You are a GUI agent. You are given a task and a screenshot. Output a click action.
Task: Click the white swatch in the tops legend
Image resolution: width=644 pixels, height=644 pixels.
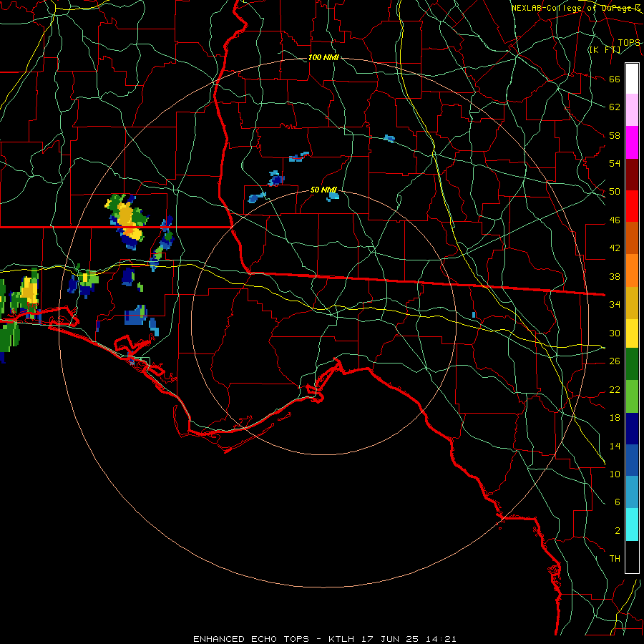pos(632,79)
